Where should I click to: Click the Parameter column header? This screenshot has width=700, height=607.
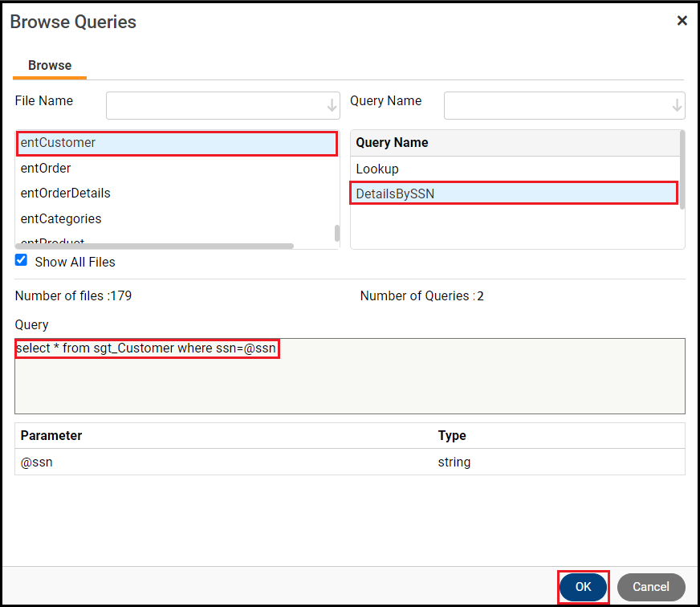click(x=51, y=436)
